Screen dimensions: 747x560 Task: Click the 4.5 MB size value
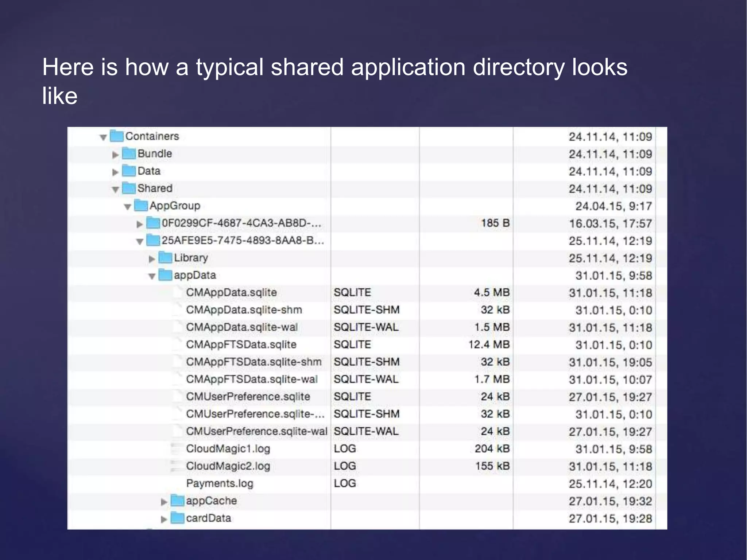(x=492, y=292)
